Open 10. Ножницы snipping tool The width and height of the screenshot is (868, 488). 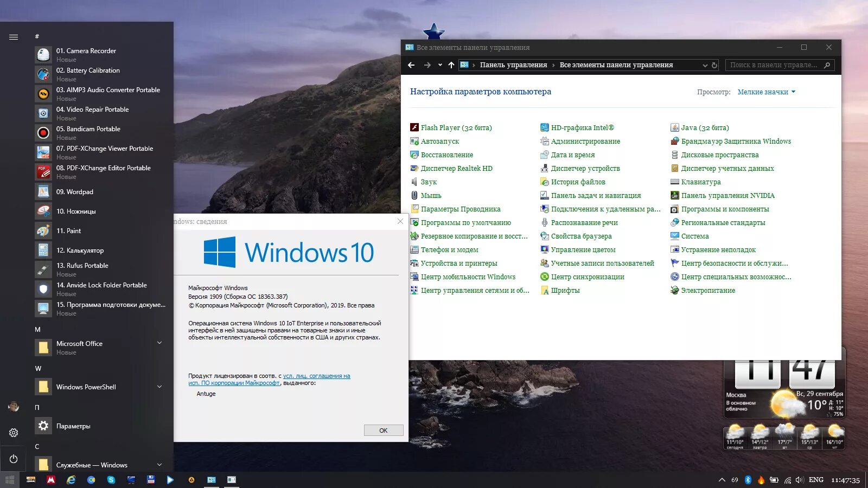(x=102, y=211)
